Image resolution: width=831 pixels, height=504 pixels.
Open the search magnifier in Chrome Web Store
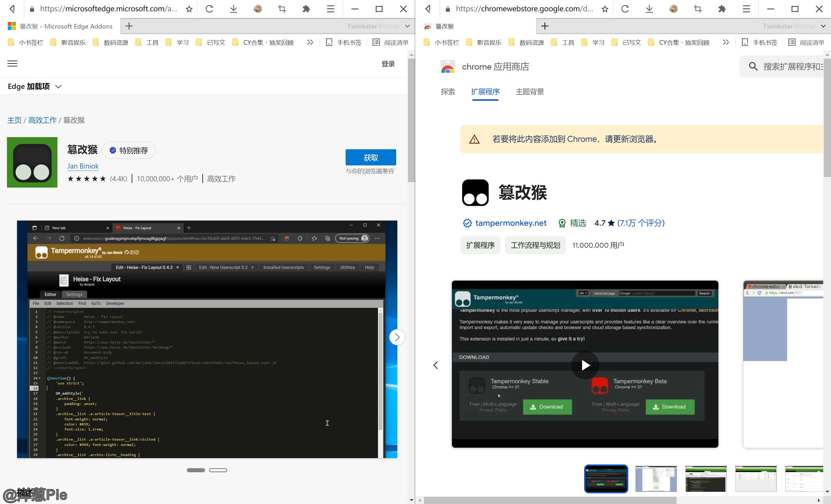(753, 66)
